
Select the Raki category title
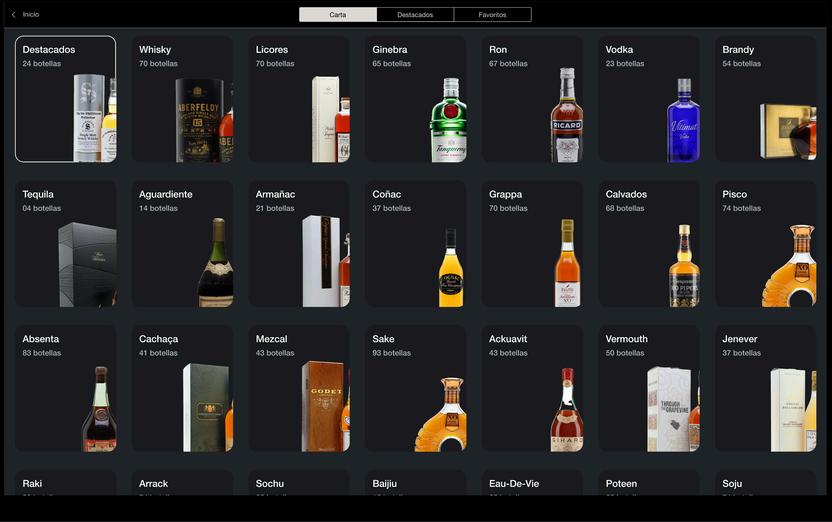32,483
